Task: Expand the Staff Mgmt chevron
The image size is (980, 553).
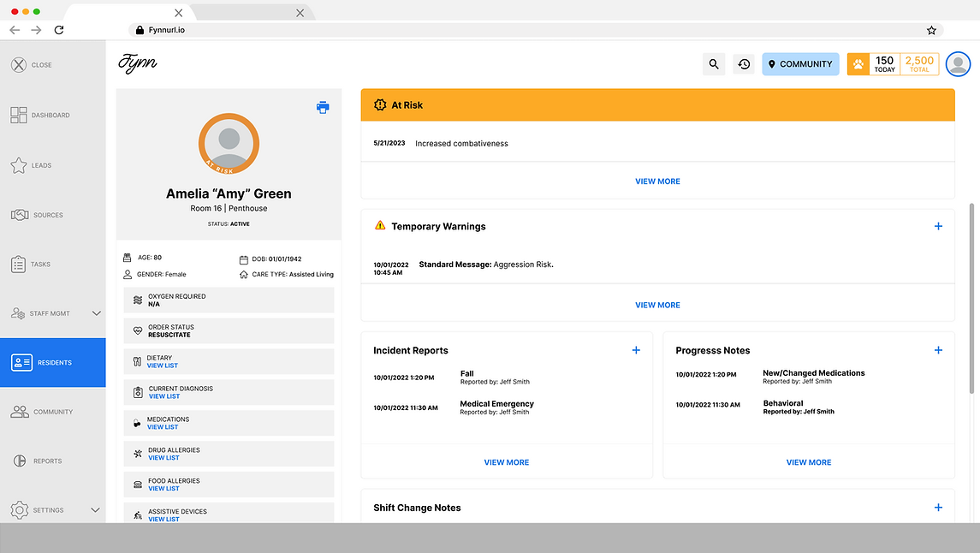Action: pos(96,313)
